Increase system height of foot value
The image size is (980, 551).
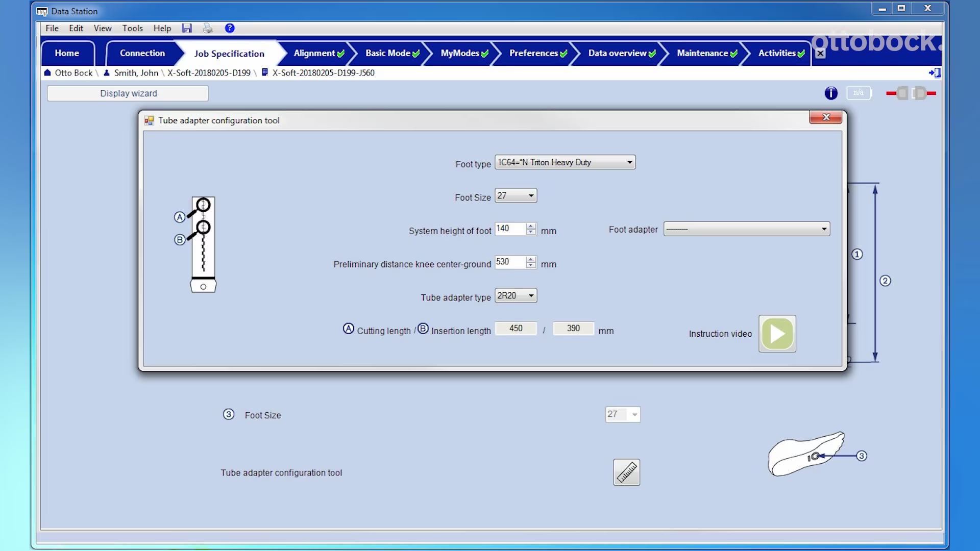[531, 226]
